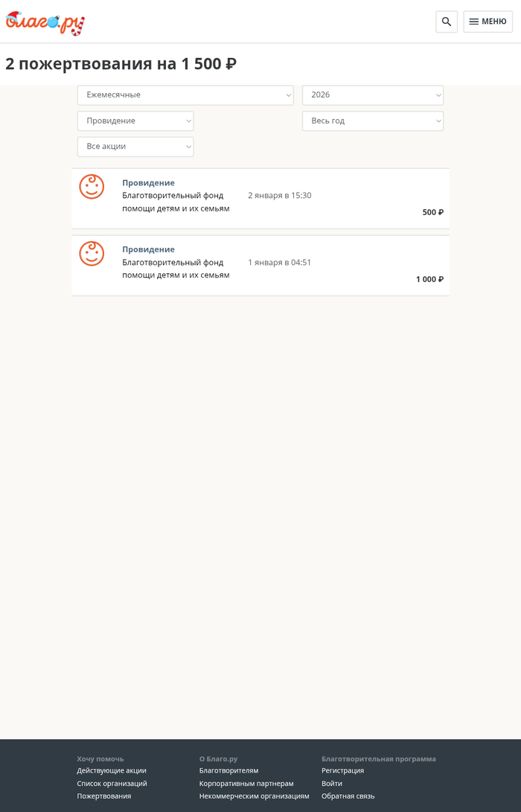Open the 2026 year dropdown

click(x=372, y=95)
